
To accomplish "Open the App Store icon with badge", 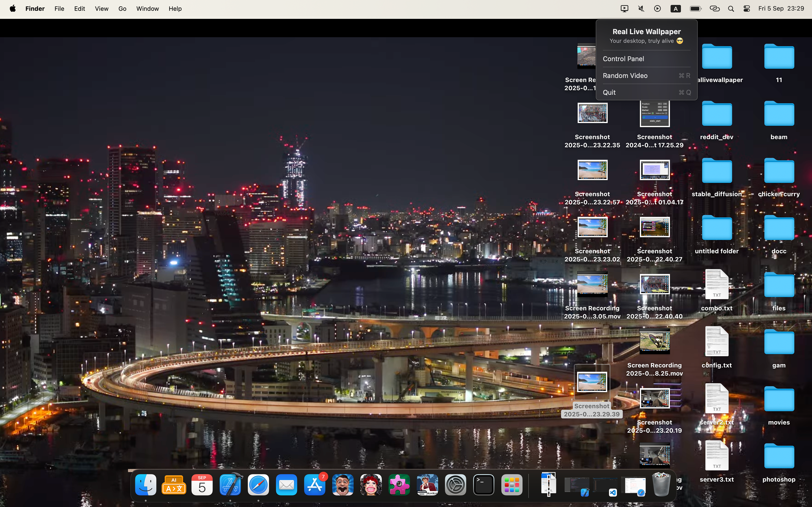I will tap(315, 484).
